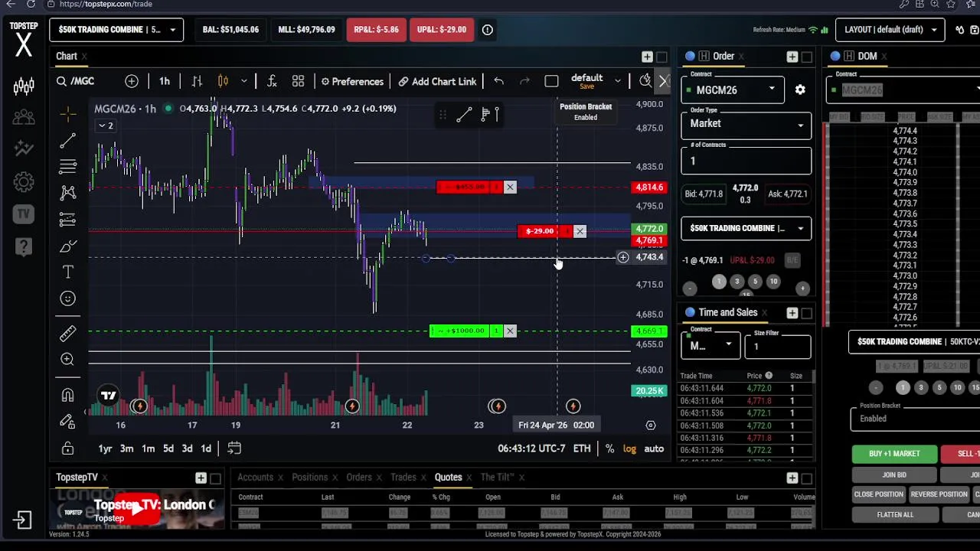Add a new tab in Chart panel

(647, 57)
